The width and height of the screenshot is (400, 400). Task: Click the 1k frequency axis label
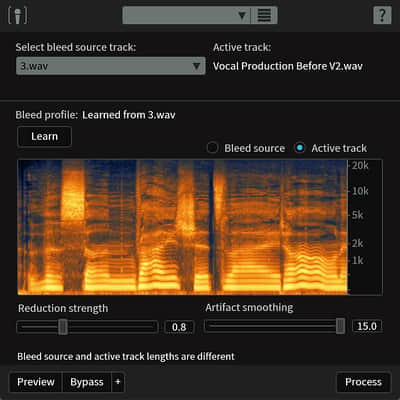[x=358, y=260]
